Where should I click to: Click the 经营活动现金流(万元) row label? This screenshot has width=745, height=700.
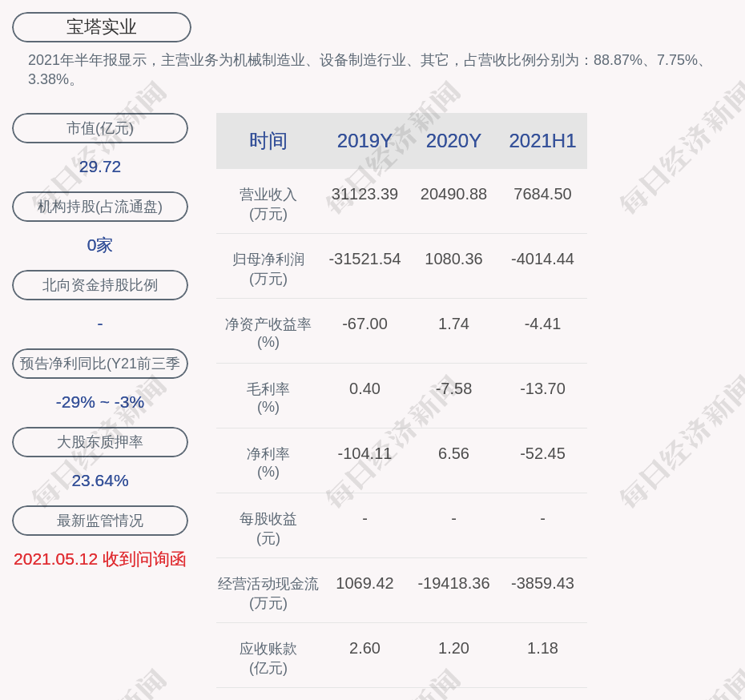pos(268,593)
